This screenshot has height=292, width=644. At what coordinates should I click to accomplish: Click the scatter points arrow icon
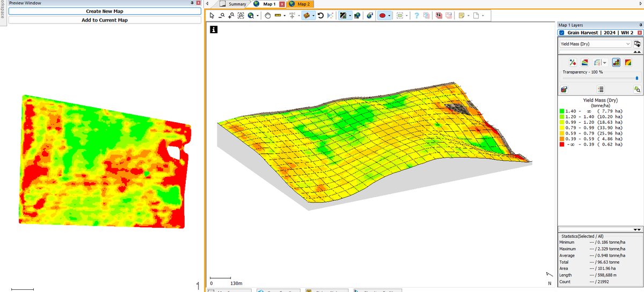[330, 16]
